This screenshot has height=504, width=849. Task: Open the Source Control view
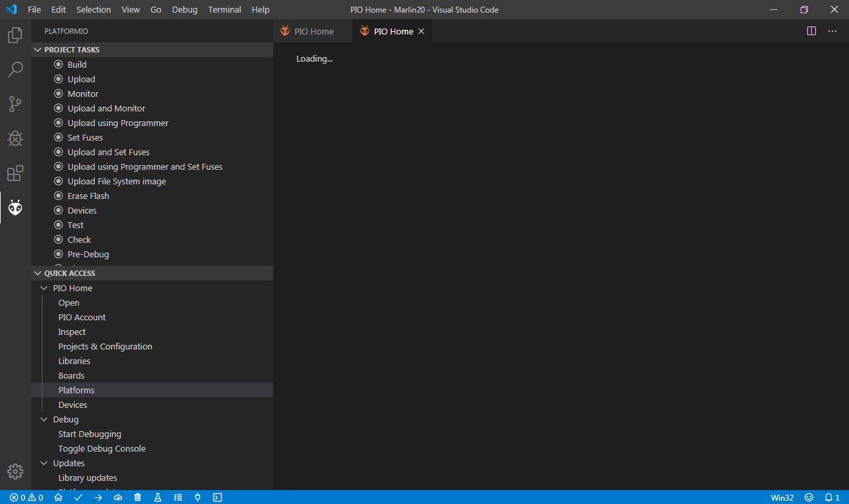click(15, 104)
